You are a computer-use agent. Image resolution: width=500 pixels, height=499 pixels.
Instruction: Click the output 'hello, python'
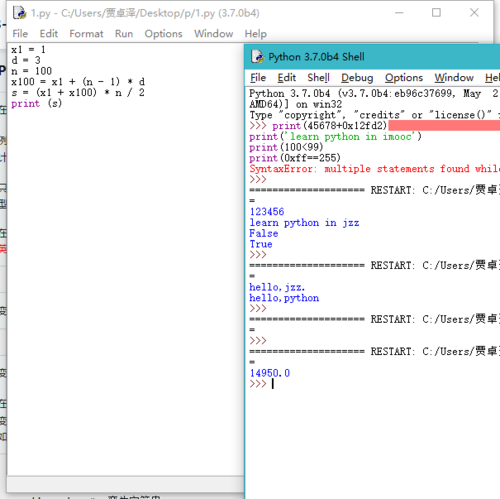(x=284, y=298)
